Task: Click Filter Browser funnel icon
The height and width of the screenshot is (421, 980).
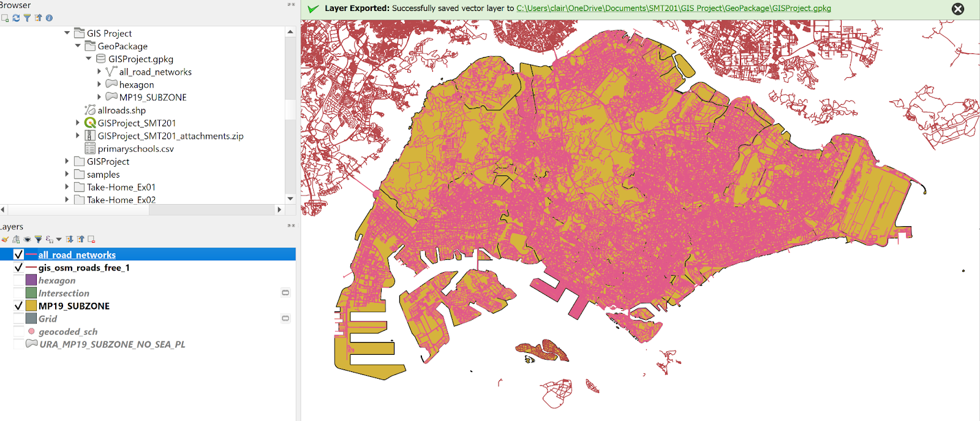Action: pos(27,18)
